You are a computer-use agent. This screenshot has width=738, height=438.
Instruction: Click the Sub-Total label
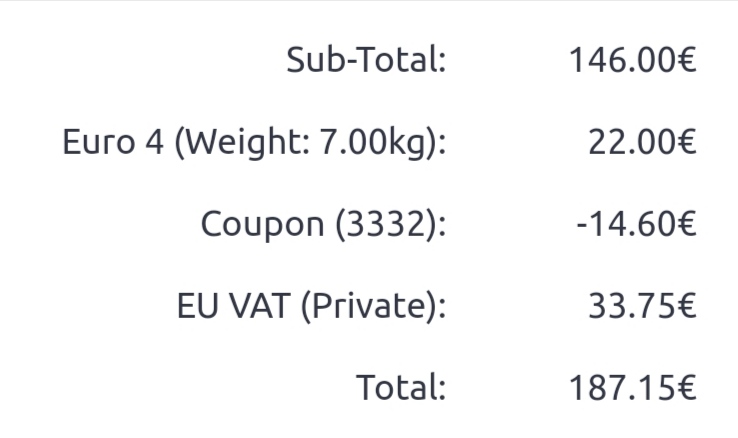[x=365, y=60]
